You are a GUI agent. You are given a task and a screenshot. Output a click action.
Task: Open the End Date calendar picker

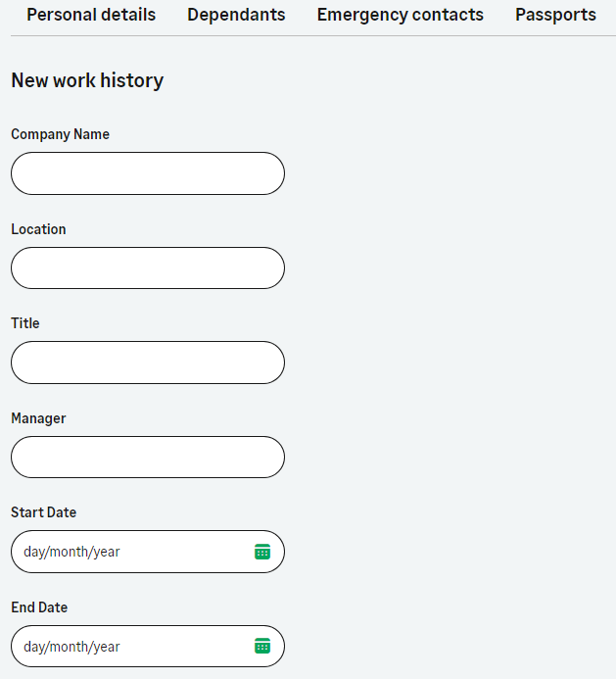[x=262, y=646]
